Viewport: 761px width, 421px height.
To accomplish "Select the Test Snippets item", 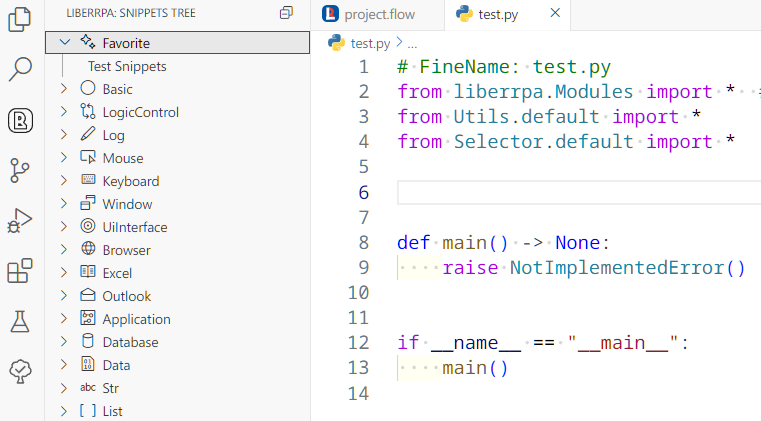I will click(x=127, y=66).
